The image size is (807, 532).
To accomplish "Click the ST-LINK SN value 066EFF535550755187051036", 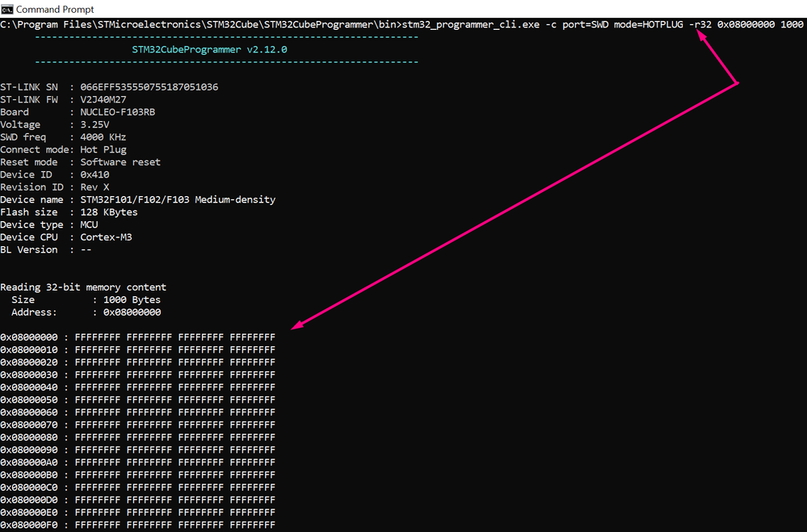I will pos(149,87).
